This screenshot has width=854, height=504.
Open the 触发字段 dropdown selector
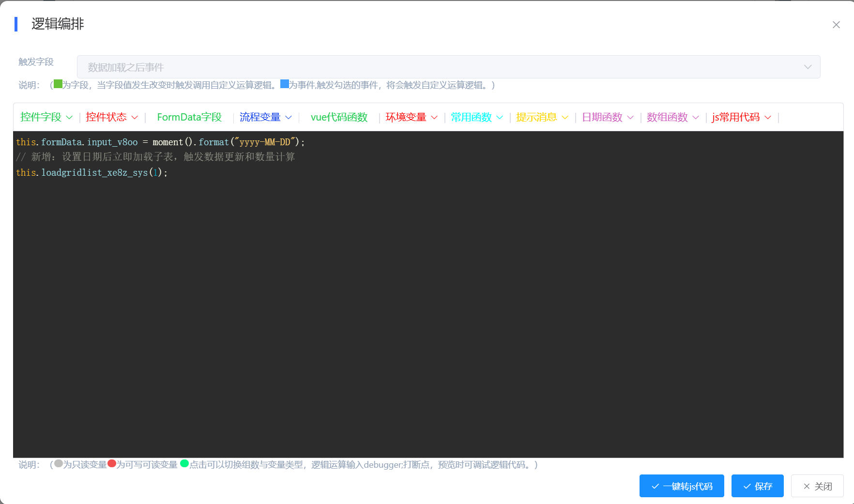[448, 67]
